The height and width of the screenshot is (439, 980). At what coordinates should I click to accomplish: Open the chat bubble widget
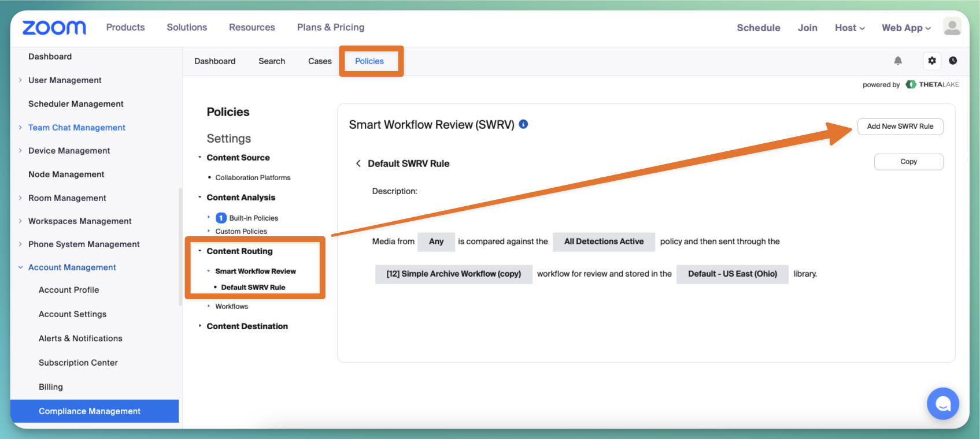coord(942,403)
